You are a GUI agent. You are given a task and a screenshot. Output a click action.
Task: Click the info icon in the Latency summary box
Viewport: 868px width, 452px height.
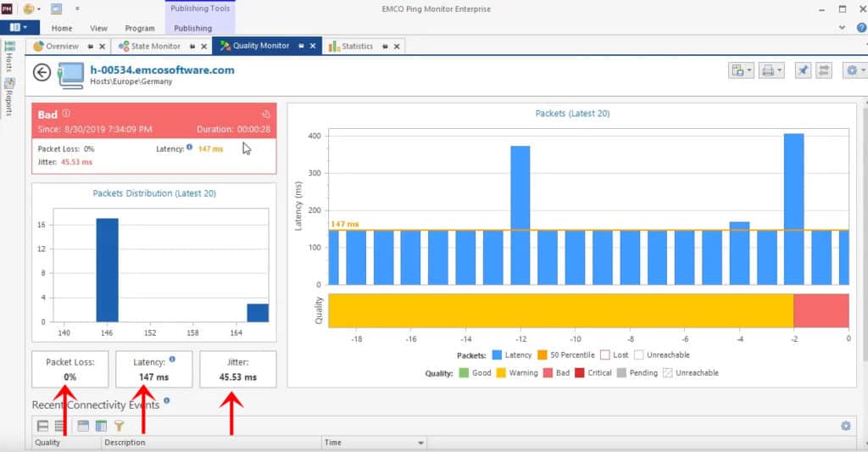(172, 359)
